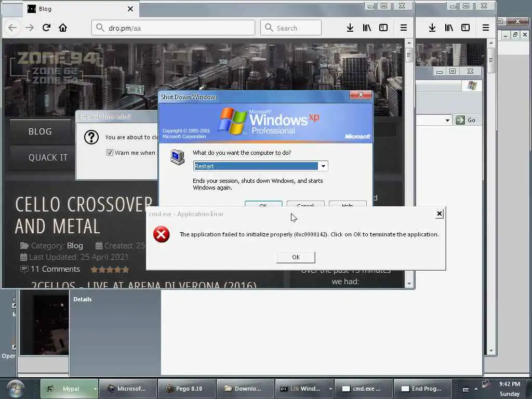Screen dimensions: 532x399
Task: Toggle the sidebar icon in the rear browser window
Action: [x=465, y=28]
